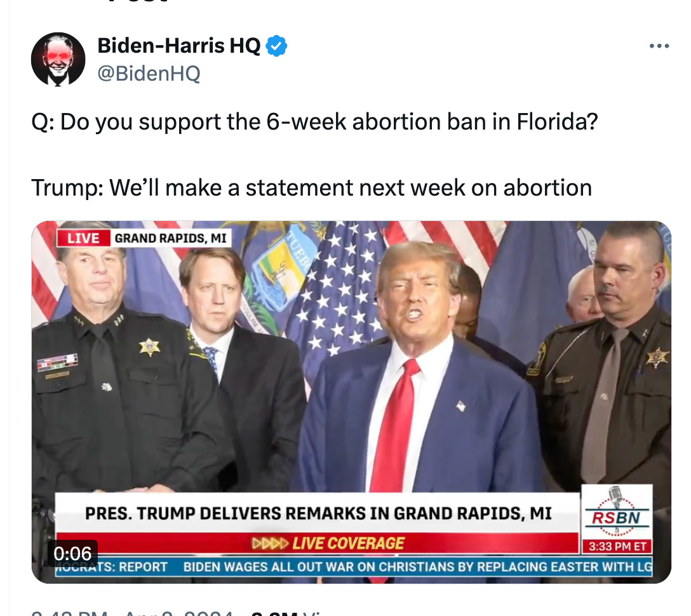The image size is (691, 616).
Task: Click the GRAND RAPIDS, MI location label
Action: [x=171, y=238]
